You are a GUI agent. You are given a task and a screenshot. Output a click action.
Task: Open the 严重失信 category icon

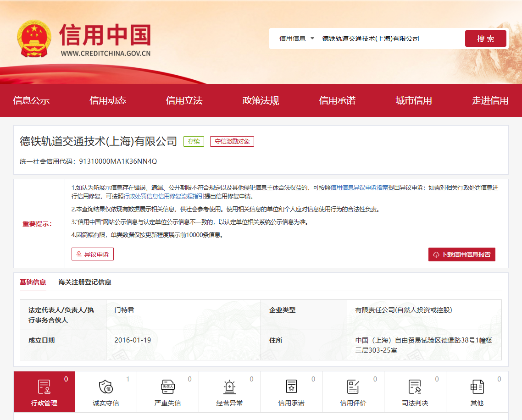point(167,387)
